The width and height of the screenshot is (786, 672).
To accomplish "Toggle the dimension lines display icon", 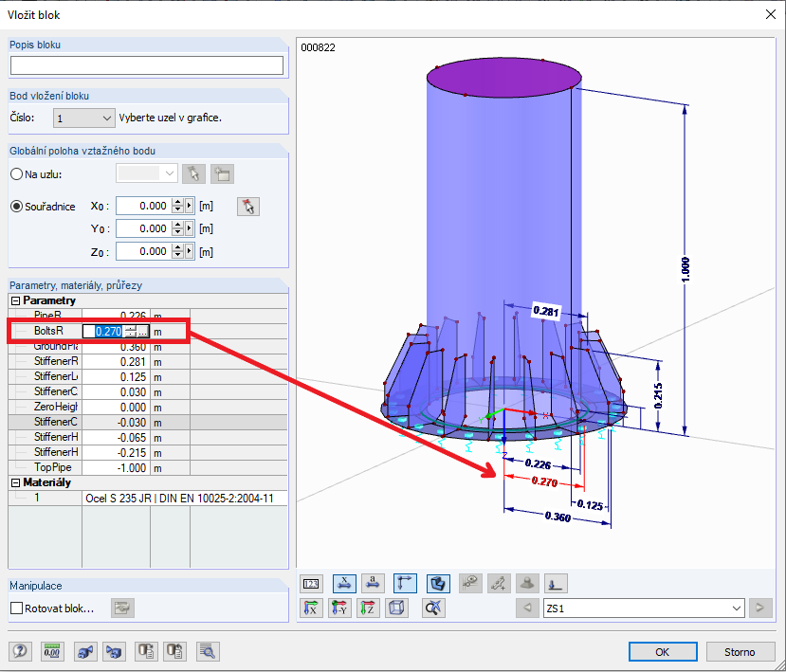I will (x=405, y=584).
